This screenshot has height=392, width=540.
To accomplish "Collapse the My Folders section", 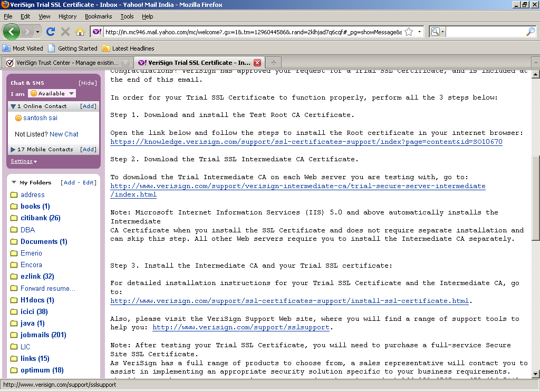I will [x=14, y=182].
